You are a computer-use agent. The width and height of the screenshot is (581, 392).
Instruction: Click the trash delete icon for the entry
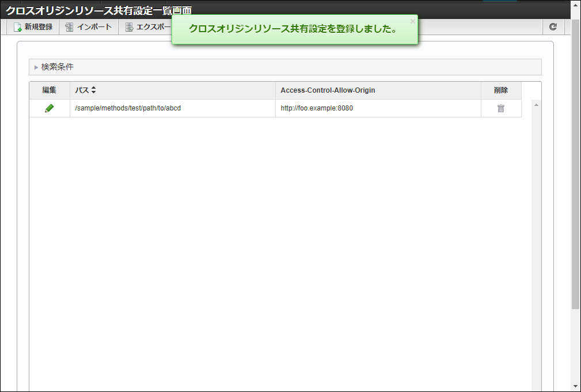pyautogui.click(x=500, y=108)
